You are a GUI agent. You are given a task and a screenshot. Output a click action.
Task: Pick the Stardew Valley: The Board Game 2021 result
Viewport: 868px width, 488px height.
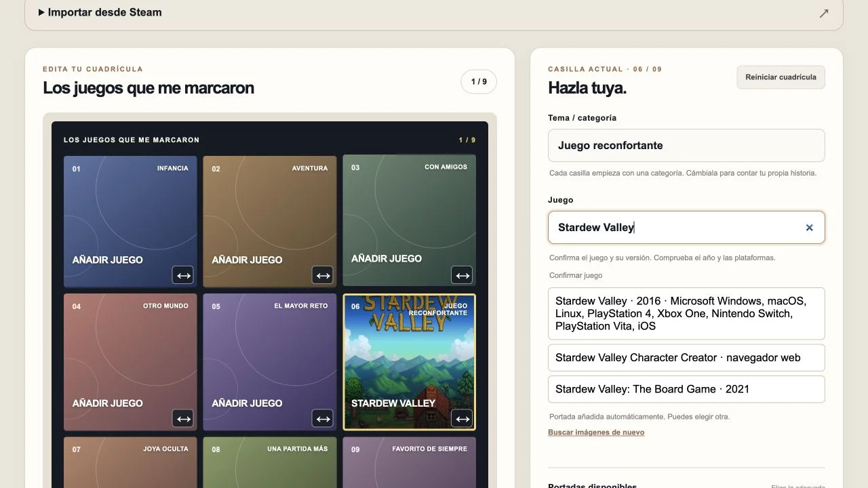[686, 389]
